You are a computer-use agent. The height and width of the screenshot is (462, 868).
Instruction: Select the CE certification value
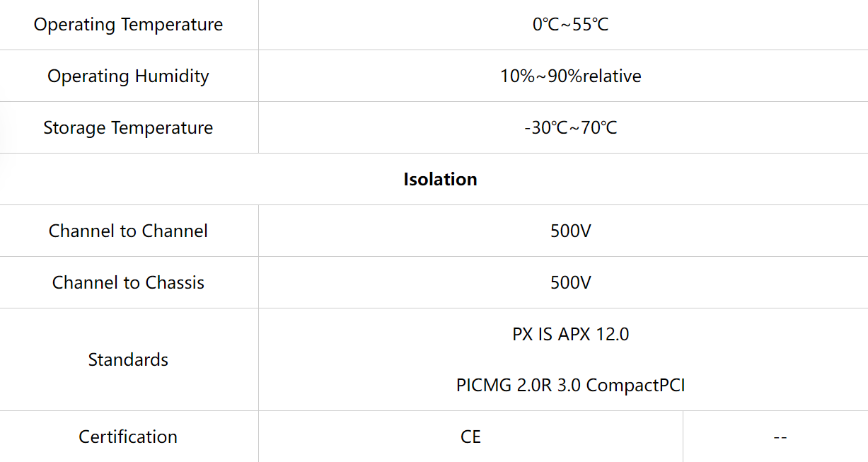470,437
